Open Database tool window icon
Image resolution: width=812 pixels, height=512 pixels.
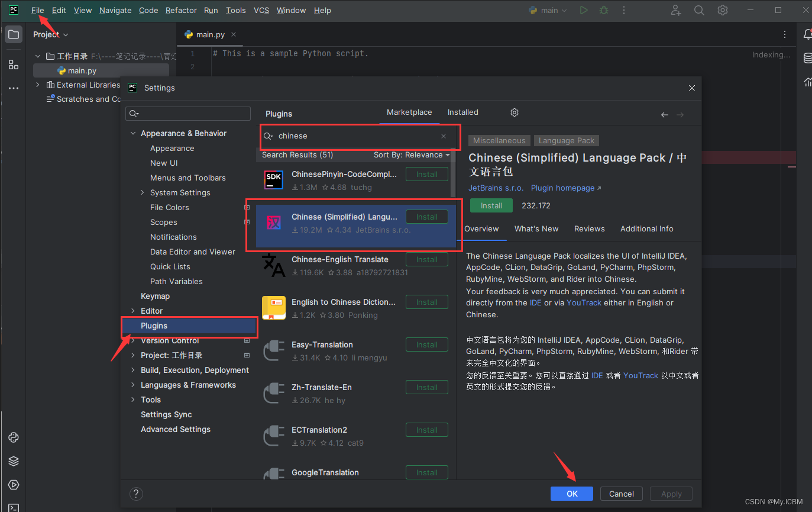coord(807,58)
